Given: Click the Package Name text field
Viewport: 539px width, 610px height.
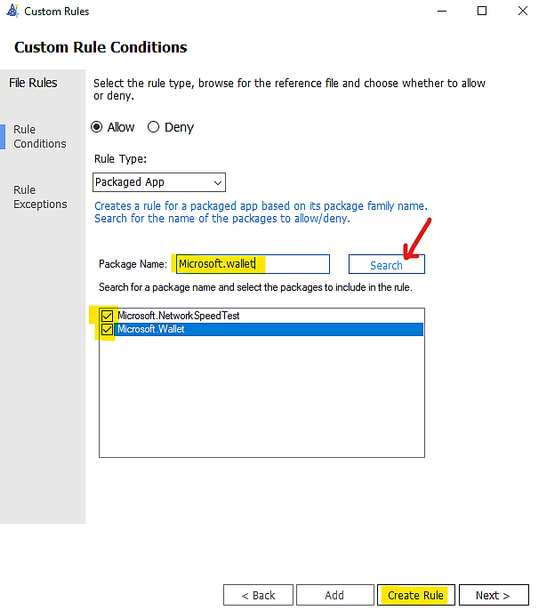Looking at the screenshot, I should coord(253,264).
